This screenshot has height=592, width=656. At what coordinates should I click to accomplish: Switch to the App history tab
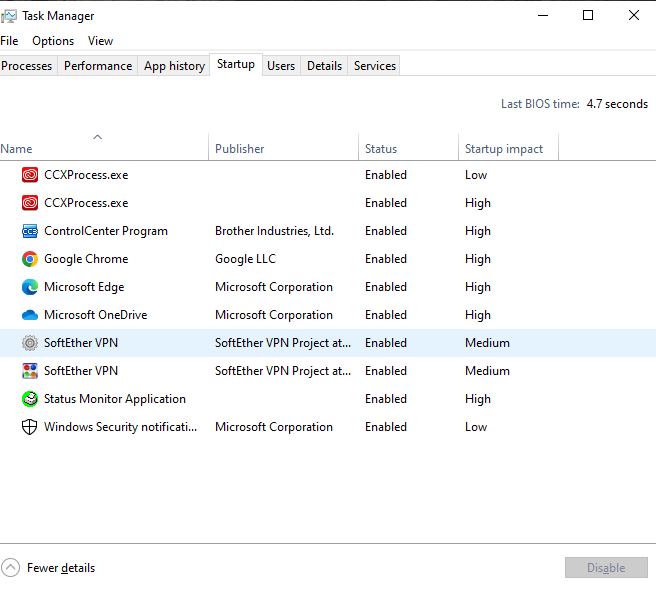[x=174, y=66]
